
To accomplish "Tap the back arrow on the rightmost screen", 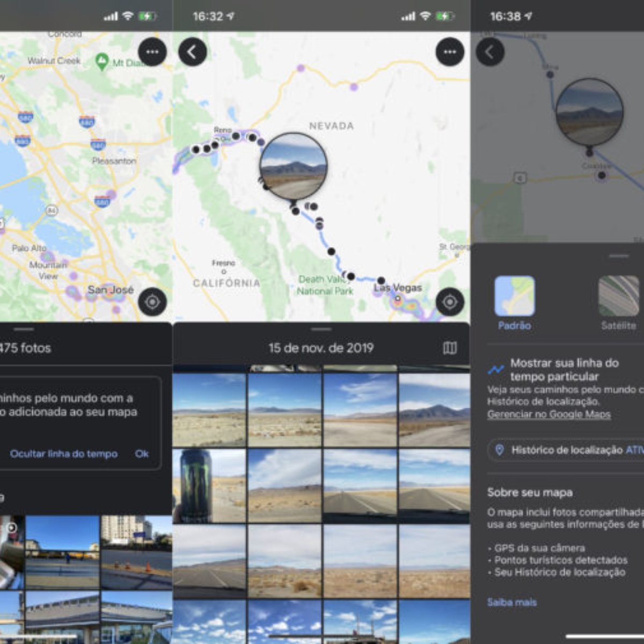I will (x=489, y=53).
